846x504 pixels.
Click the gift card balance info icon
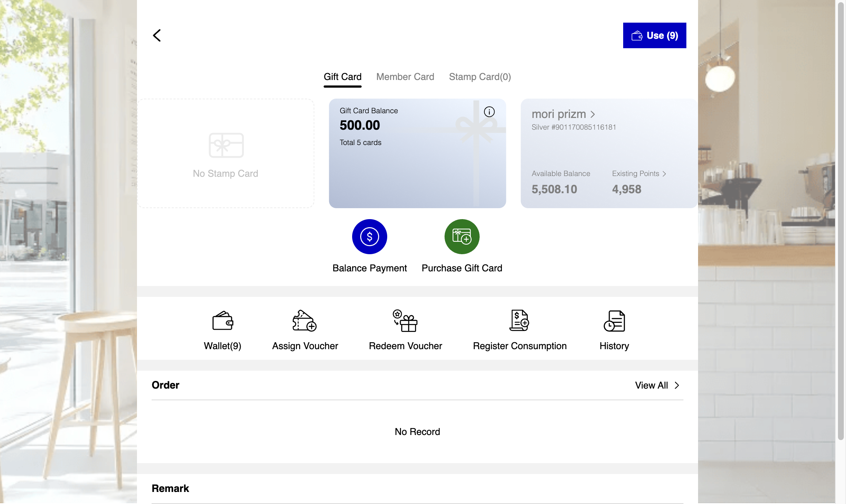pyautogui.click(x=489, y=112)
